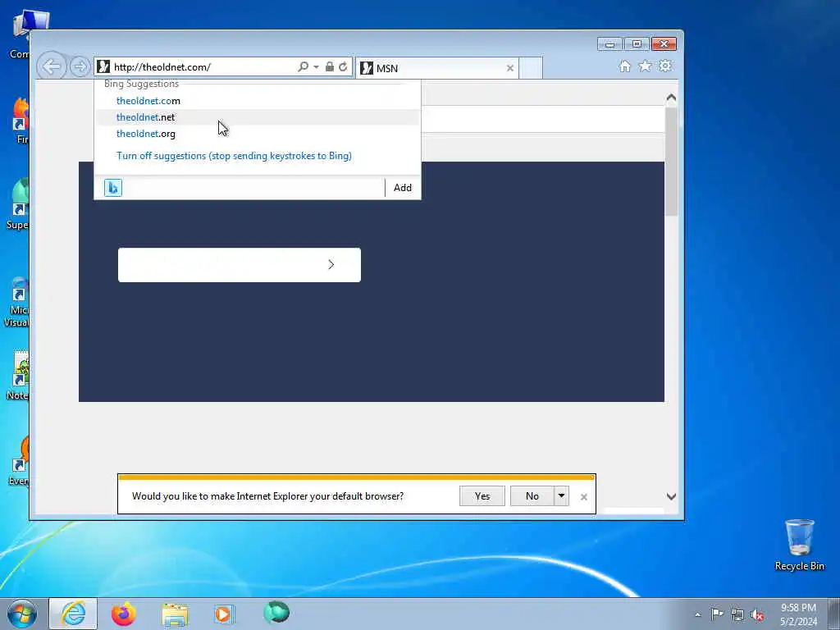The image size is (840, 630).
Task: Show hidden tray icons arrow
Action: tap(697, 614)
